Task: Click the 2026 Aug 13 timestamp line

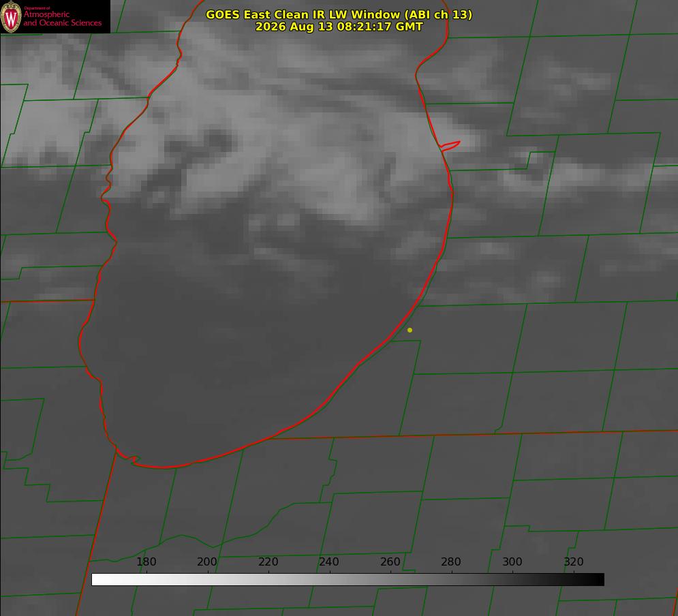Action: pyautogui.click(x=339, y=27)
